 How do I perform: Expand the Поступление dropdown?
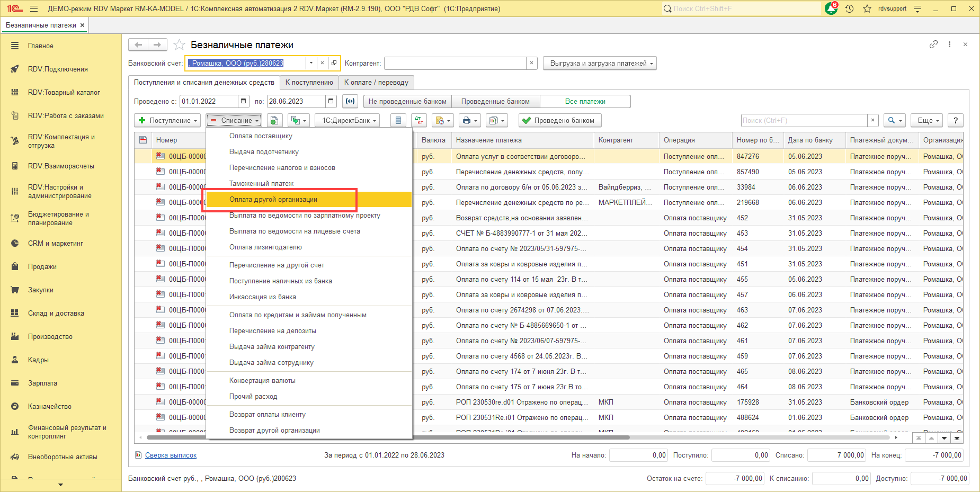167,121
